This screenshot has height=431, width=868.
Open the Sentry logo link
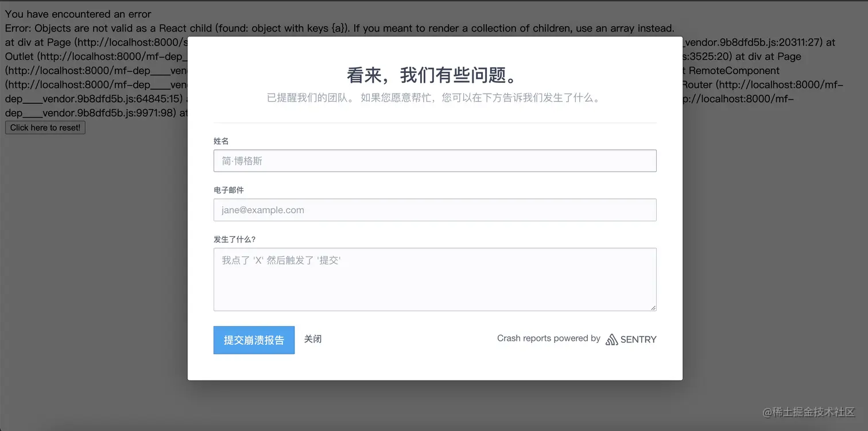click(x=631, y=339)
